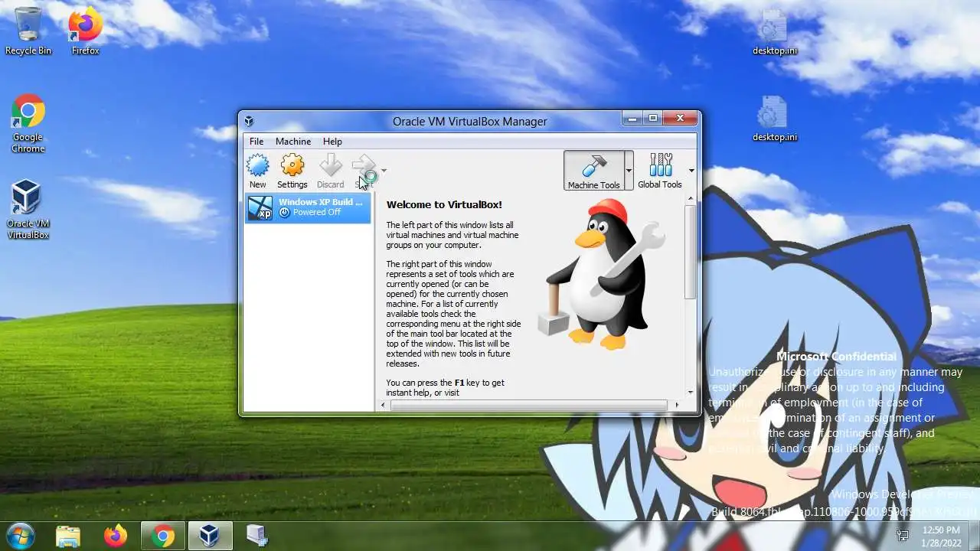Select the Machine Tools button
Viewport: 980px width, 551px height.
[594, 170]
